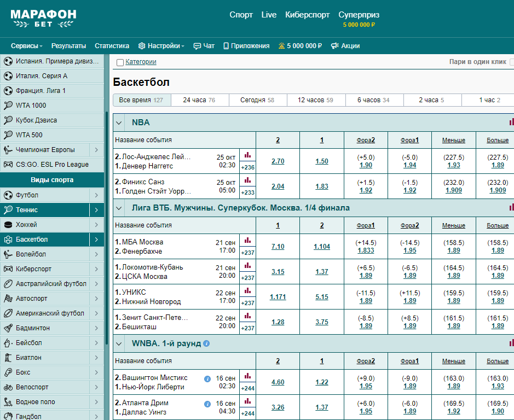The image size is (514, 420).
Task: Select Италия. Серия А in sidebar
Action: (52, 76)
